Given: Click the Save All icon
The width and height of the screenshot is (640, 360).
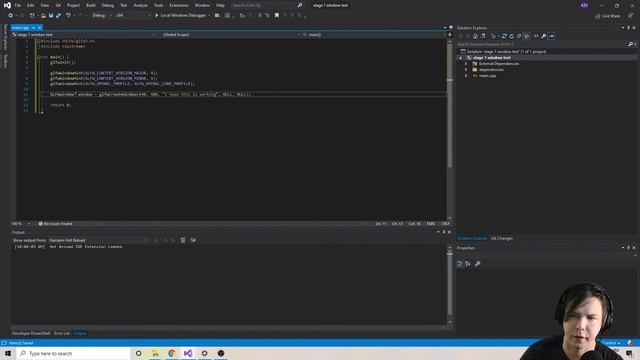Looking at the screenshot, I should point(58,16).
